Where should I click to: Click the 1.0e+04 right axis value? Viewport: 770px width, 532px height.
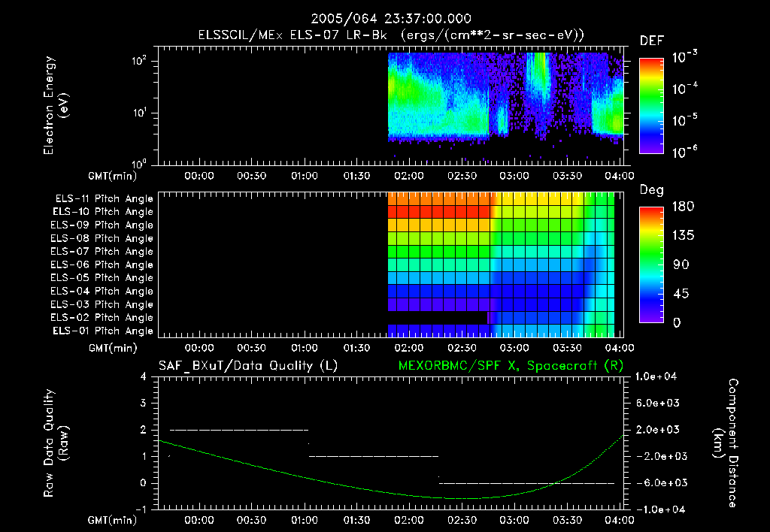point(656,377)
